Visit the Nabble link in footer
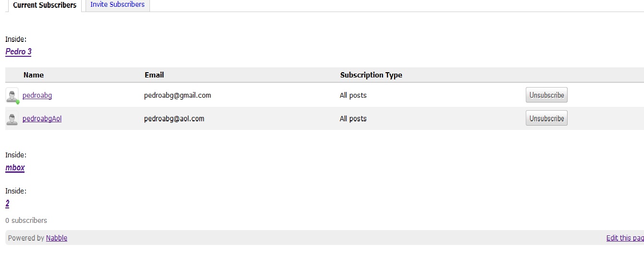This screenshot has height=270, width=644. (x=57, y=238)
